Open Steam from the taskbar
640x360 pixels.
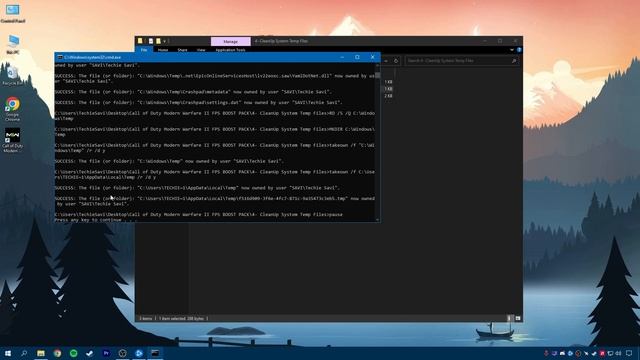(90, 353)
